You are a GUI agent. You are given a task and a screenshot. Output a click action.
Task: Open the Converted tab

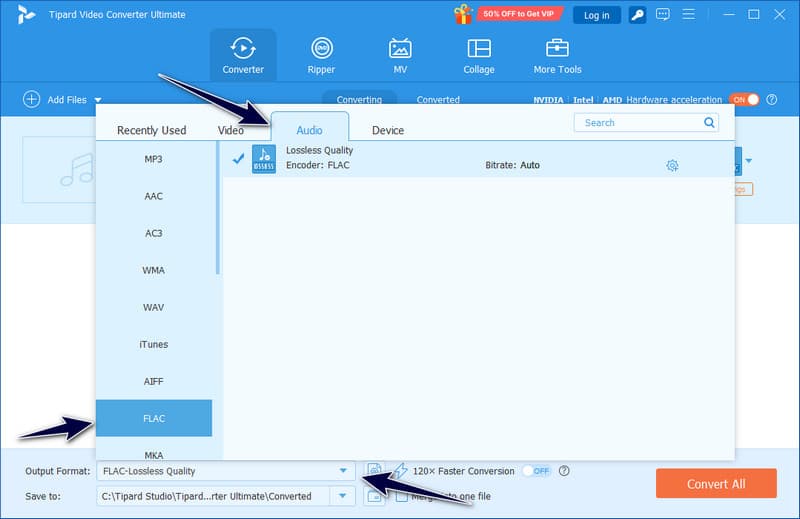(438, 99)
